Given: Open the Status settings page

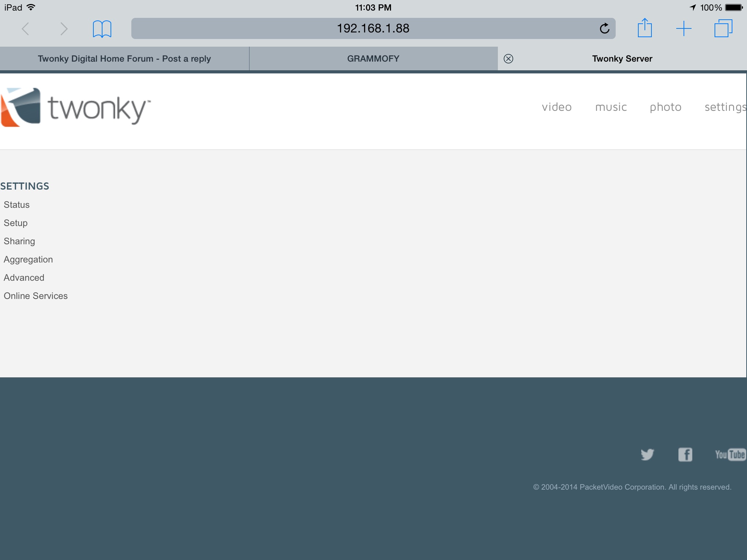Looking at the screenshot, I should pos(16,205).
